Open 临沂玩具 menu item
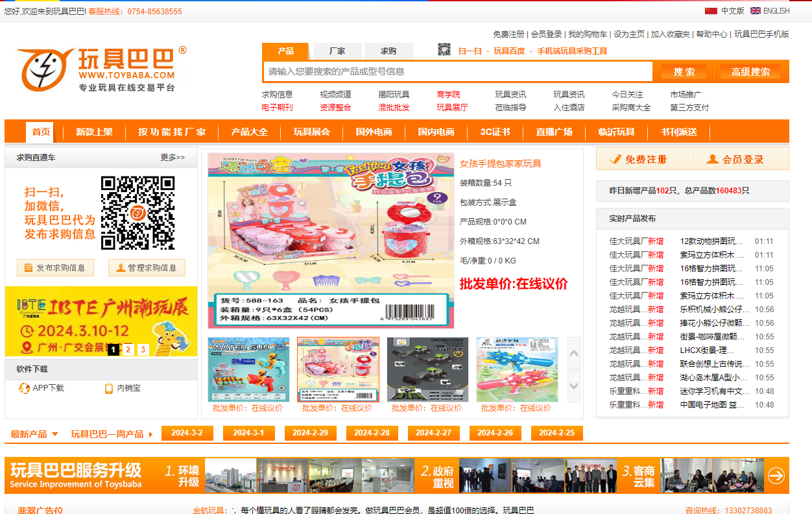The width and height of the screenshot is (812, 514). click(617, 132)
